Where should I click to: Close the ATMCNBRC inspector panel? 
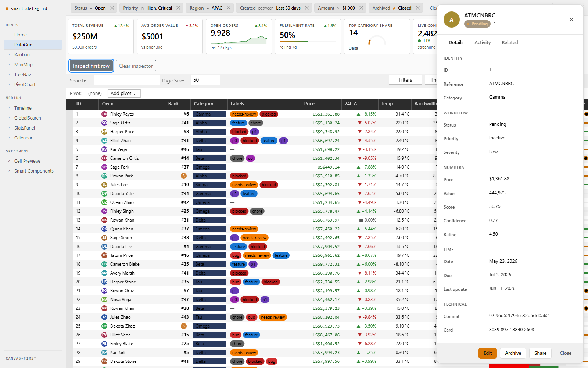click(571, 20)
